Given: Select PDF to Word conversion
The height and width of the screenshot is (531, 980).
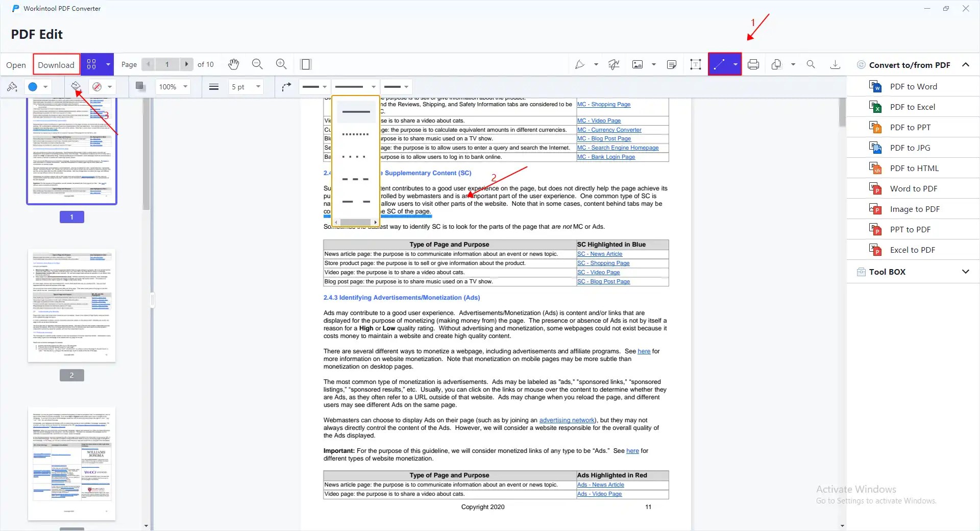Looking at the screenshot, I should [x=913, y=86].
